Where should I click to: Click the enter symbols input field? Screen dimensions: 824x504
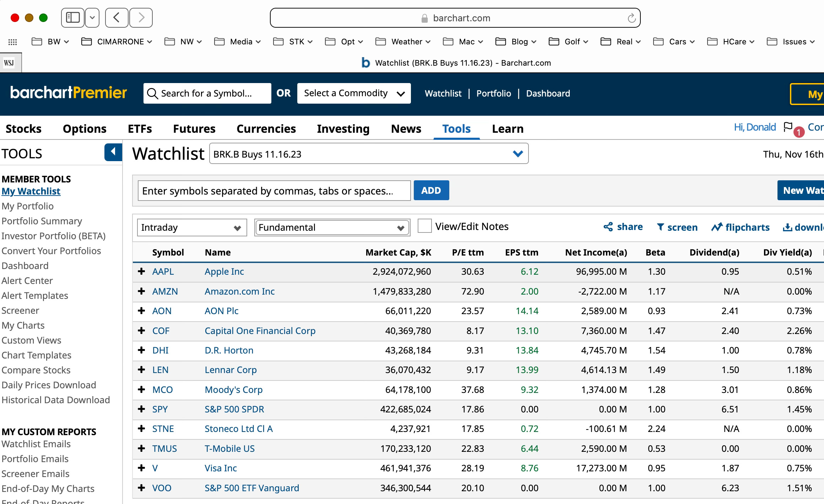pos(274,191)
